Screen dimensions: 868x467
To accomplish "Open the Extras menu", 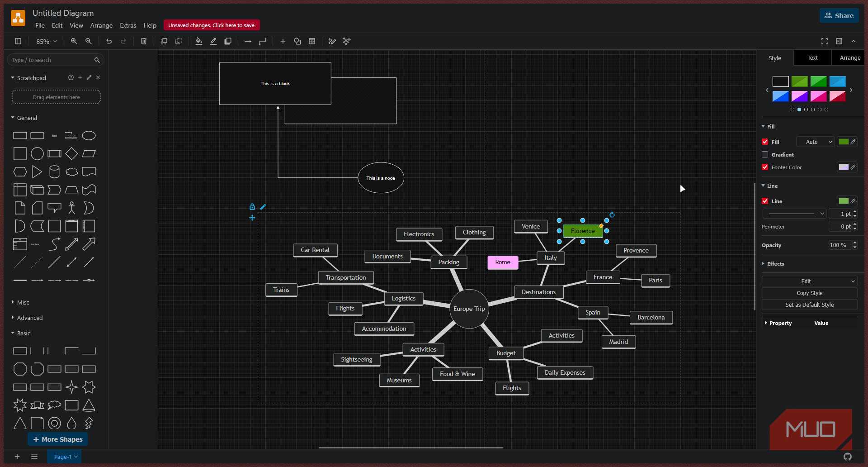I will (x=128, y=25).
